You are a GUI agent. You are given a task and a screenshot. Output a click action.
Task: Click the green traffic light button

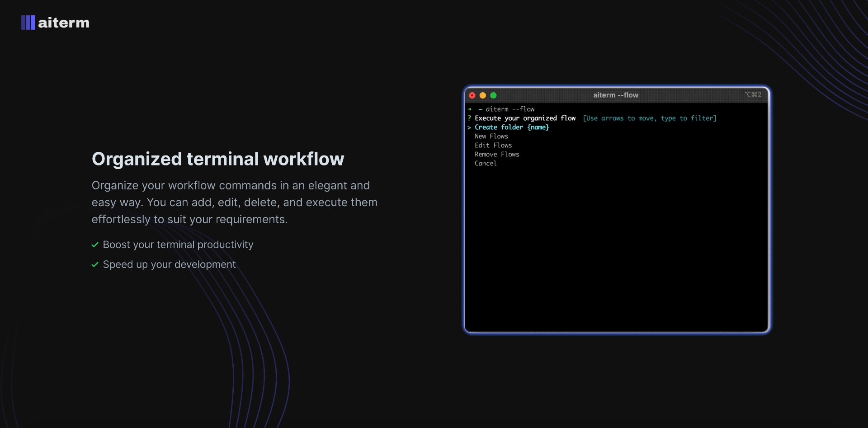click(494, 95)
